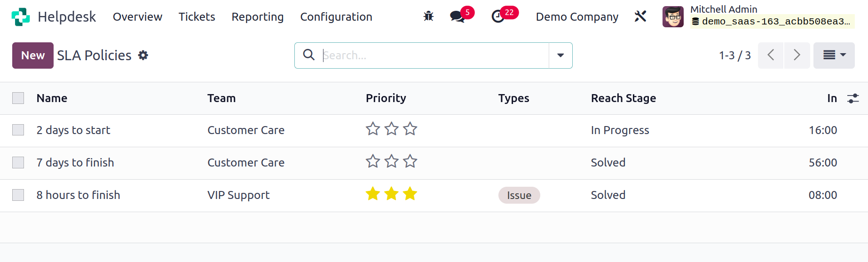This screenshot has width=868, height=262.
Task: Expand search filter options dropdown arrow
Action: 560,56
